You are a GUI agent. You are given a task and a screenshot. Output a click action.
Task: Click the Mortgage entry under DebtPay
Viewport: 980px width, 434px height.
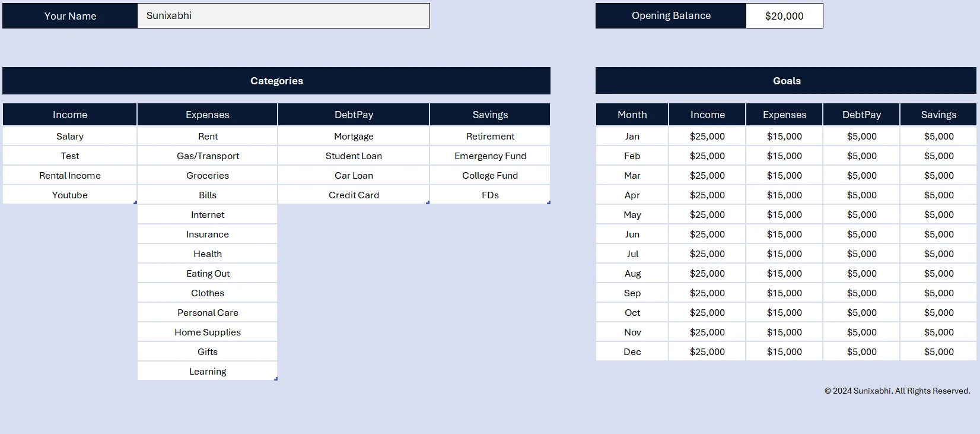pyautogui.click(x=353, y=136)
